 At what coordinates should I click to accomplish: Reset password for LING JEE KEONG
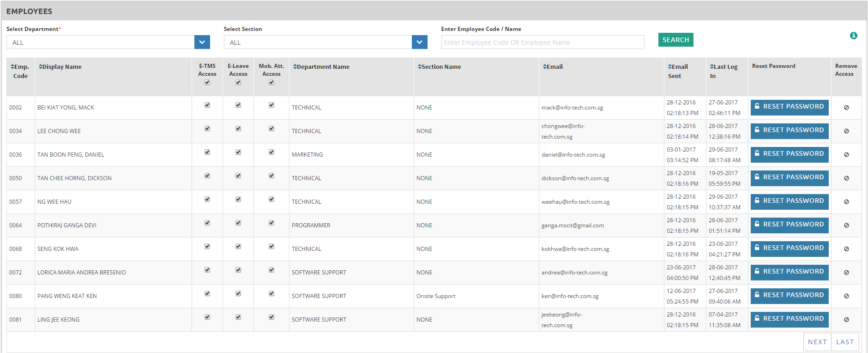coord(790,319)
